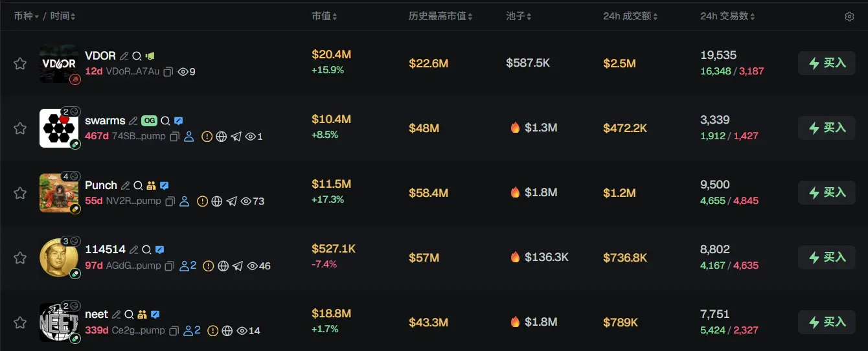Open the Telegram link for Punch

coord(232,201)
